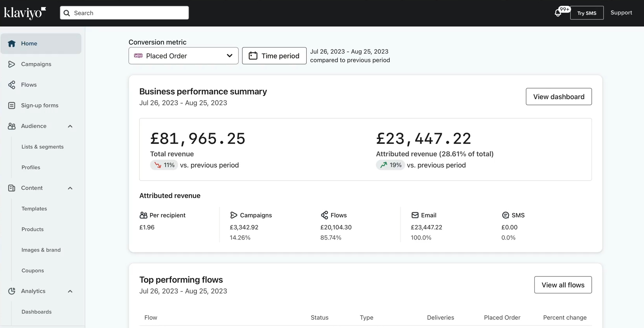Screen dimensions: 644x328
Task: Click the £81,965.25 total revenue value
Action: (198, 138)
